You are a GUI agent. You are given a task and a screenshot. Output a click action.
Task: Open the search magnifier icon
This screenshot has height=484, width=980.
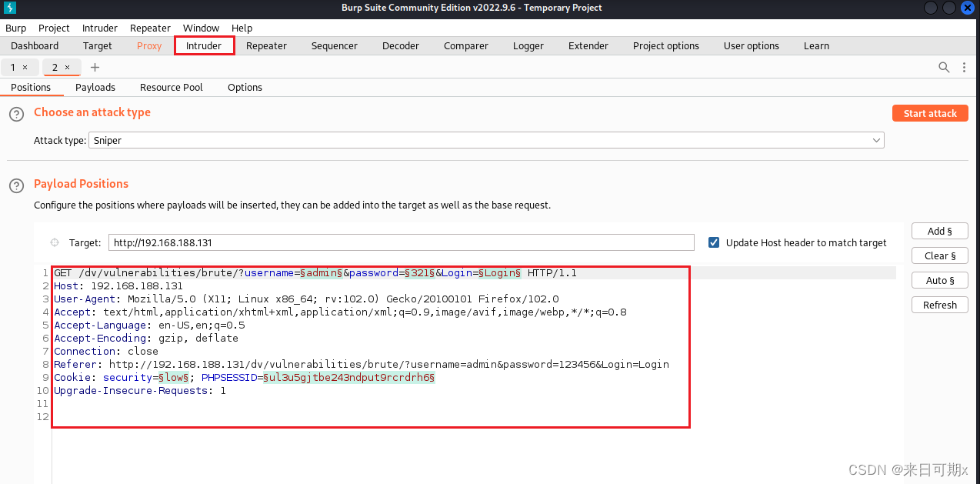(x=944, y=68)
